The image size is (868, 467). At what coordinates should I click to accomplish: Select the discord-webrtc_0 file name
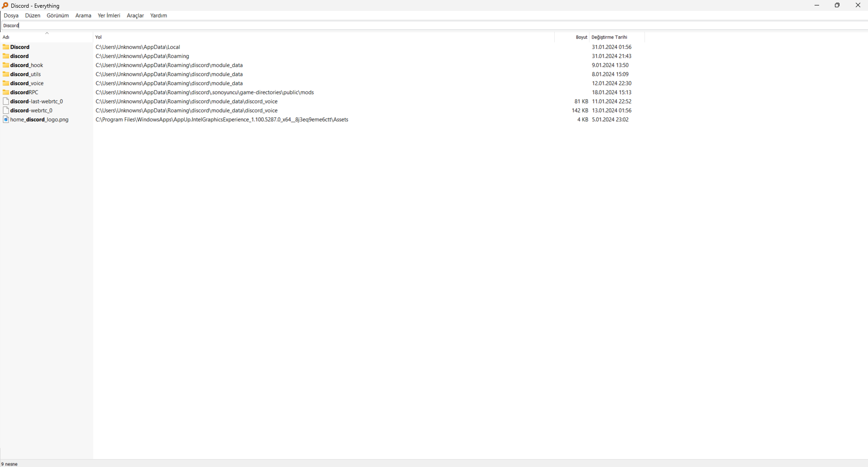coord(31,111)
